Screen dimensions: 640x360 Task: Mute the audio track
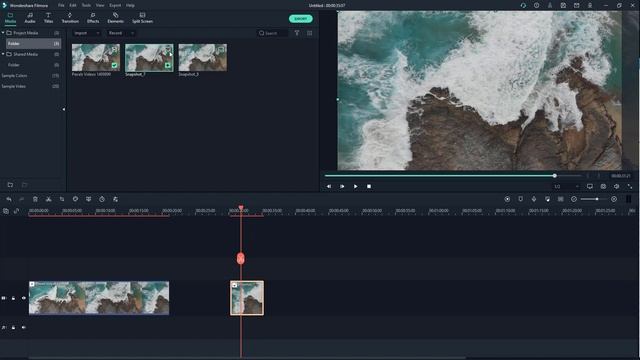click(24, 327)
